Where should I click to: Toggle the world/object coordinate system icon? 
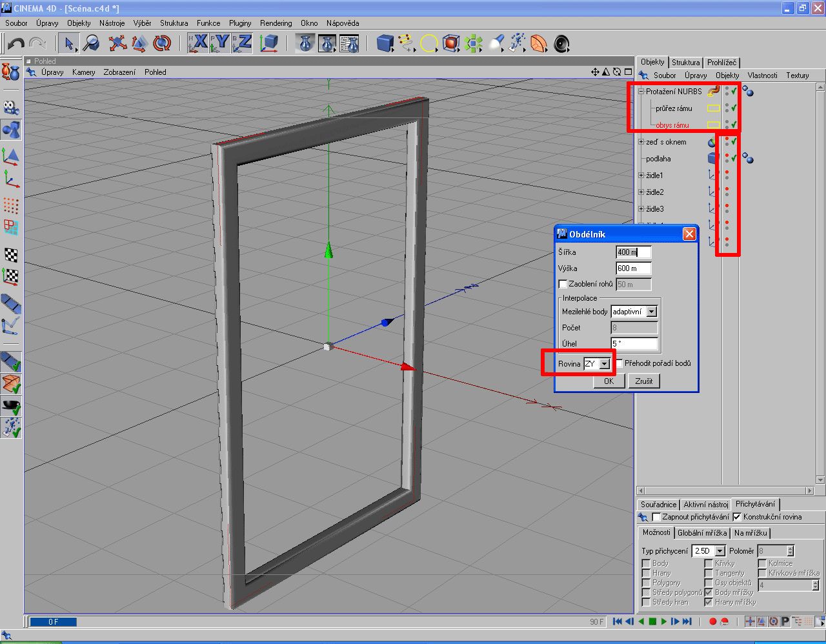pyautogui.click(x=269, y=43)
